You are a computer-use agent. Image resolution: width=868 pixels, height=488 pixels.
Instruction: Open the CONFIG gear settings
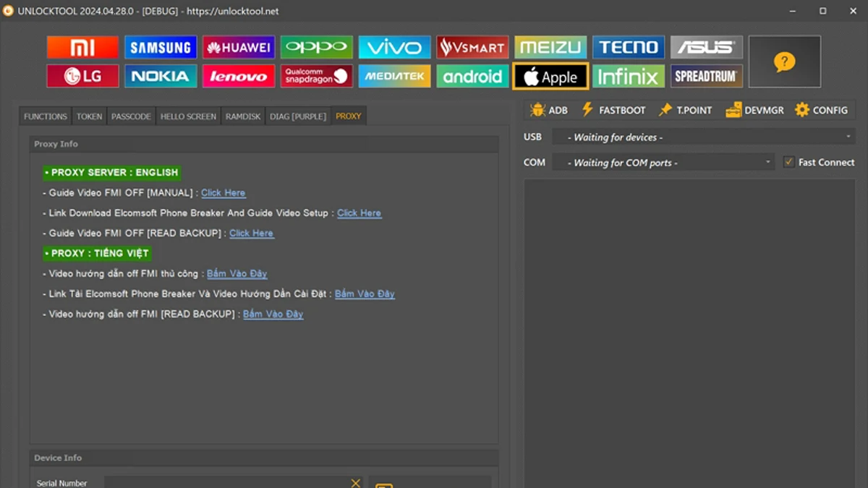pyautogui.click(x=821, y=110)
